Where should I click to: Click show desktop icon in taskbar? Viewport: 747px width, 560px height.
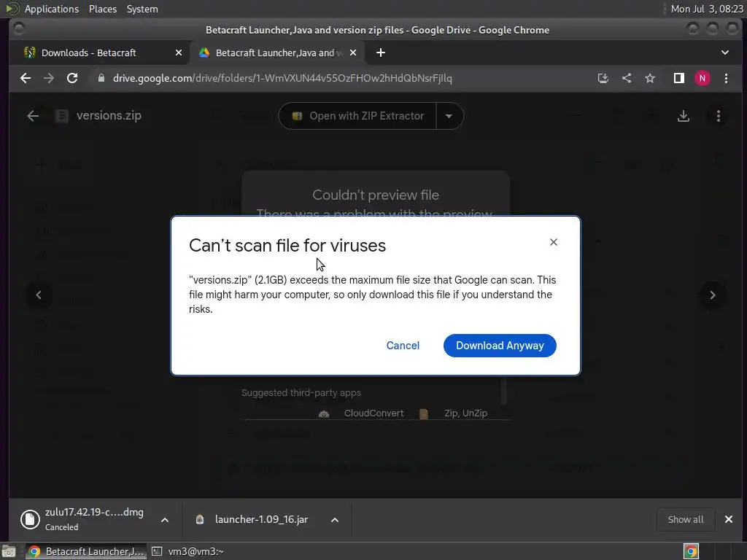tap(9, 552)
